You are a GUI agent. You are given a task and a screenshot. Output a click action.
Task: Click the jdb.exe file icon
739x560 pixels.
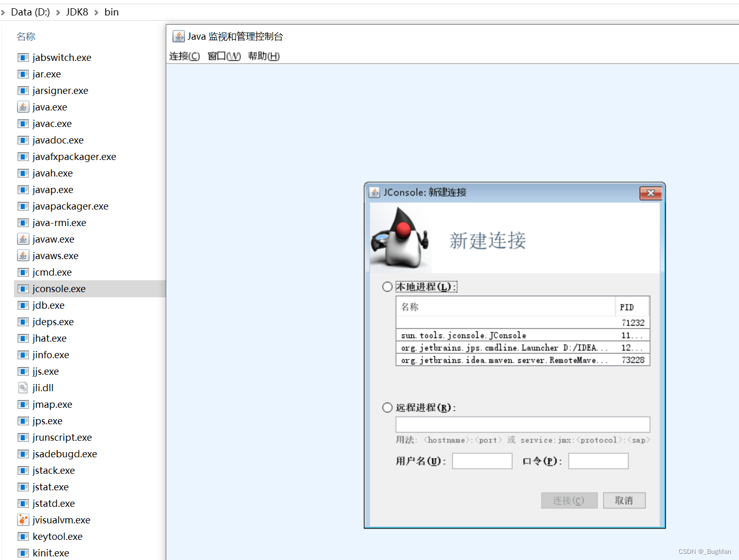click(x=23, y=306)
